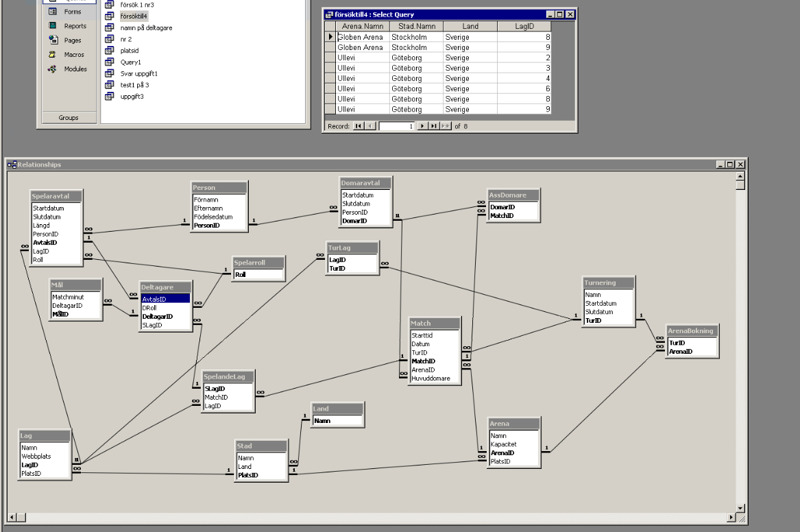This screenshot has width=800, height=532.
Task: Go to last record in query
Action: click(x=434, y=126)
